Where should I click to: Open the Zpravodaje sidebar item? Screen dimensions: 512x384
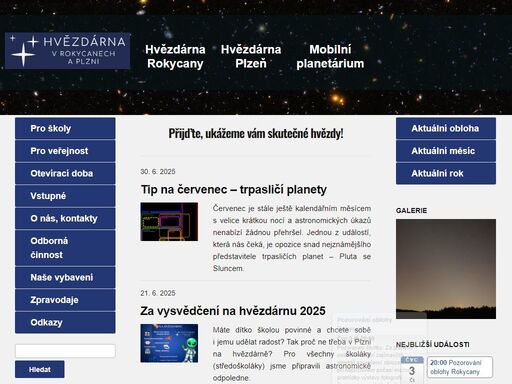coord(65,300)
